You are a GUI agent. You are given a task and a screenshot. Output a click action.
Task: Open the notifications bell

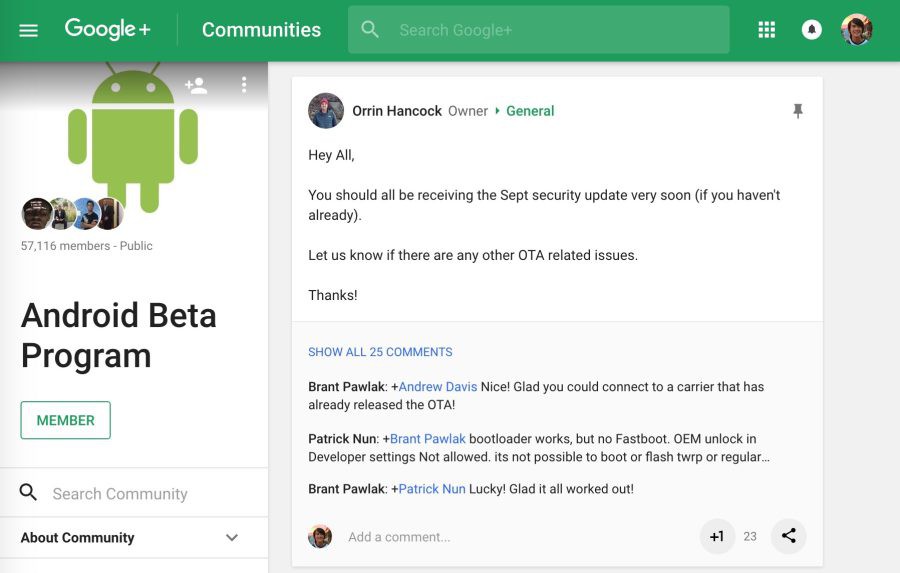(x=812, y=30)
